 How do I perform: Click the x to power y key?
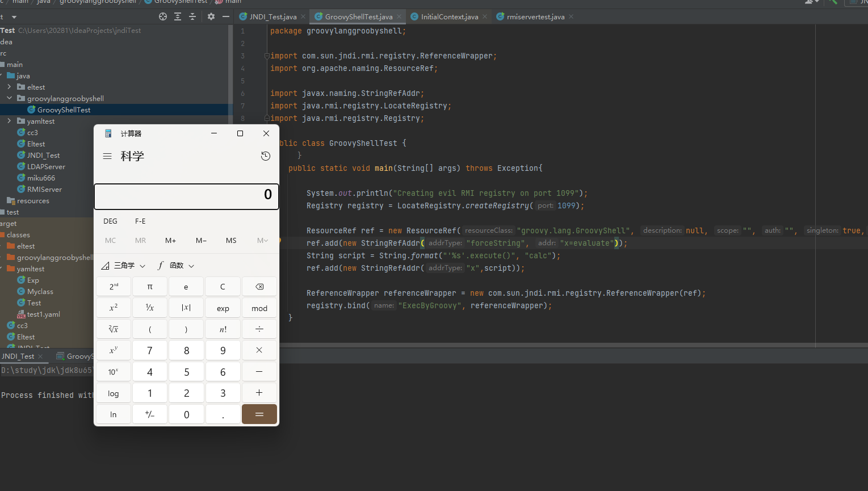pyautogui.click(x=114, y=350)
